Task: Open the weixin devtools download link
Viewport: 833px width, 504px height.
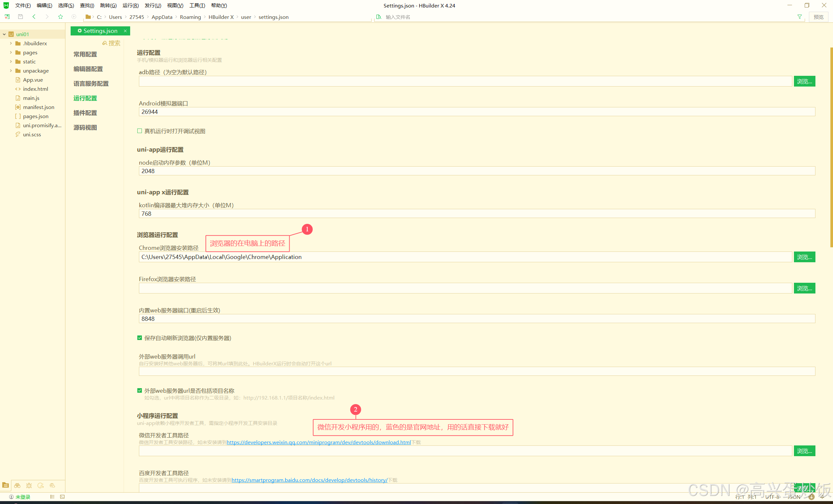Action: 319,442
